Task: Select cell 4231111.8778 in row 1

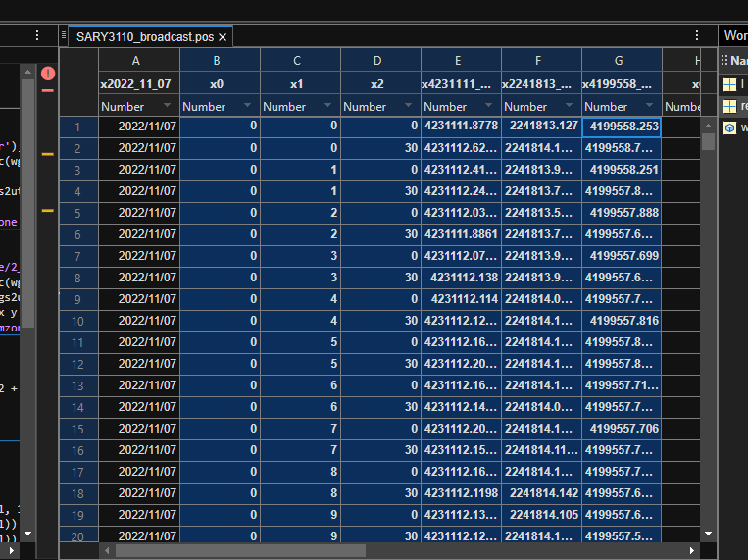Action: pyautogui.click(x=461, y=127)
